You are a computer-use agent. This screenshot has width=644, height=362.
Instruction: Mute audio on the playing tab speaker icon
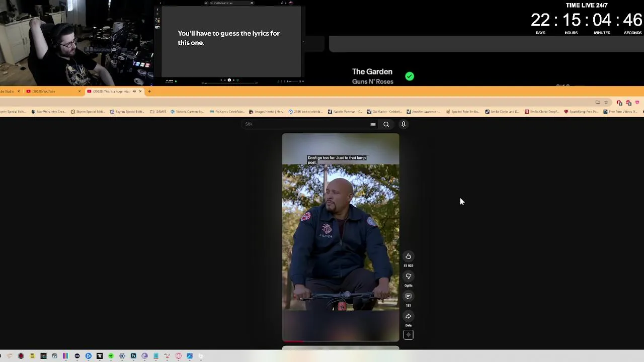[x=134, y=91]
